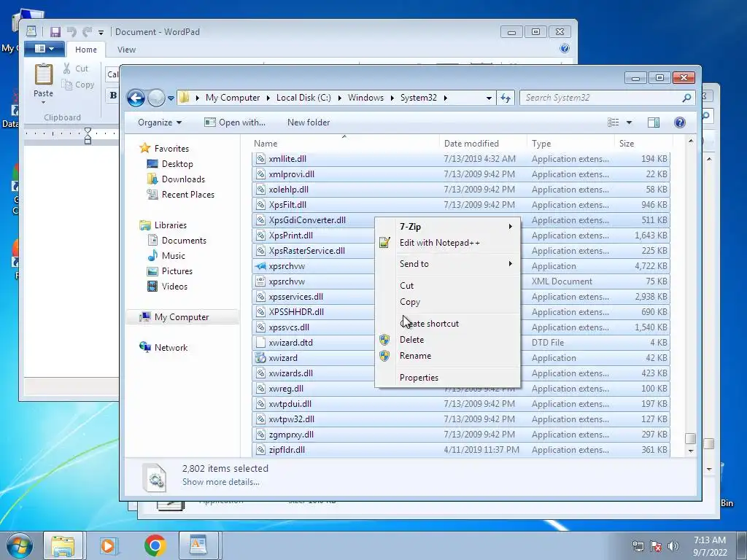Viewport: 747px width, 560px height.
Task: Launch Windows Media Player from the taskbar
Action: pos(108,545)
